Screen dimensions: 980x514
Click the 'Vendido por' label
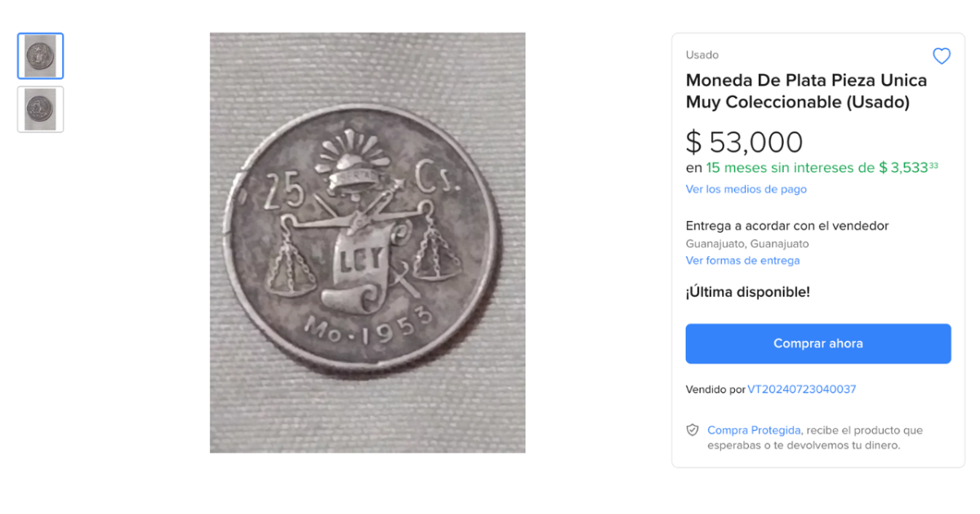pyautogui.click(x=715, y=389)
